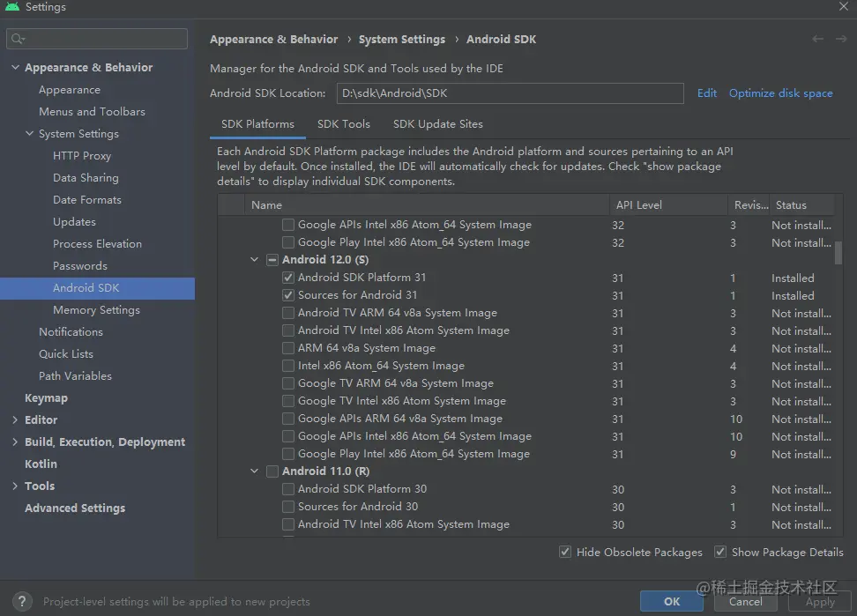This screenshot has width=857, height=616.
Task: Switch to the SDK Tools tab
Action: (x=344, y=124)
